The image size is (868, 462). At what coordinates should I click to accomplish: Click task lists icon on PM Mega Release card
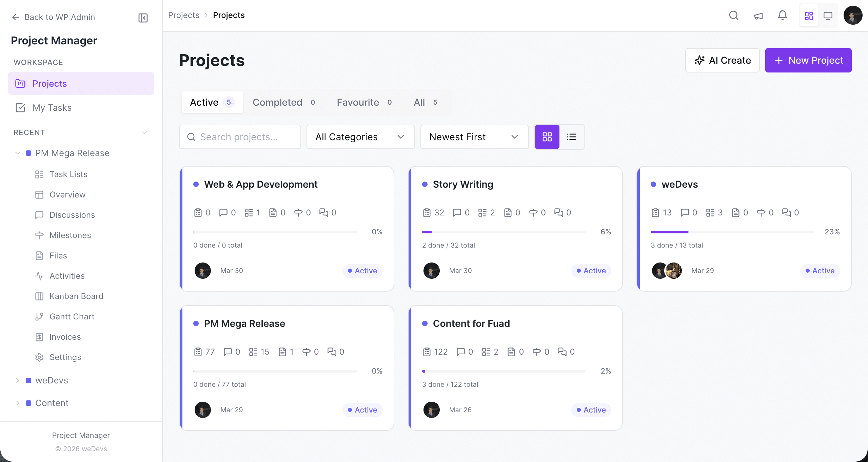tap(253, 352)
